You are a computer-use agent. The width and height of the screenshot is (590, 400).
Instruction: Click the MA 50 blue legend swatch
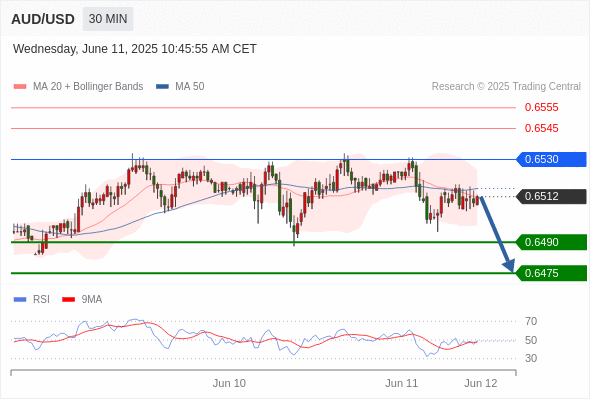pyautogui.click(x=162, y=87)
